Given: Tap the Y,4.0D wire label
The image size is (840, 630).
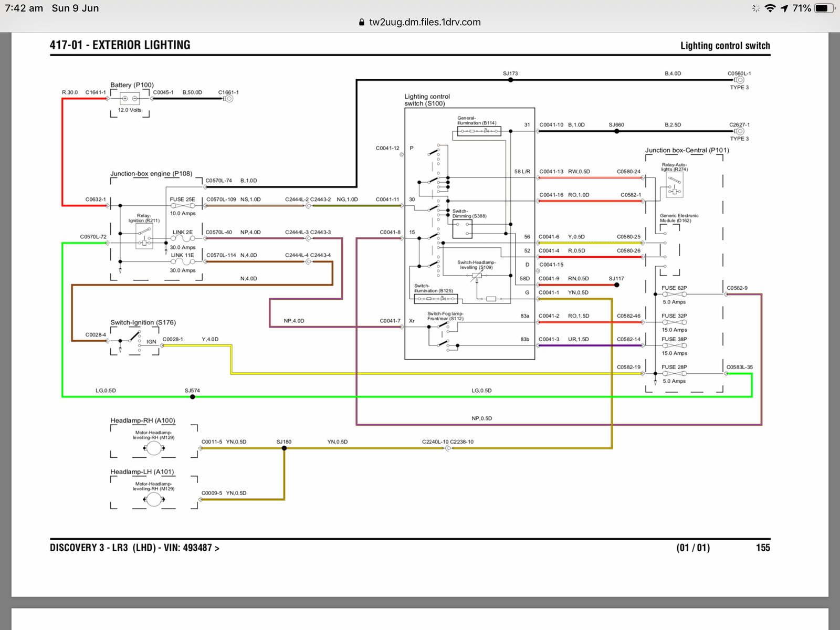Looking at the screenshot, I should pos(210,340).
